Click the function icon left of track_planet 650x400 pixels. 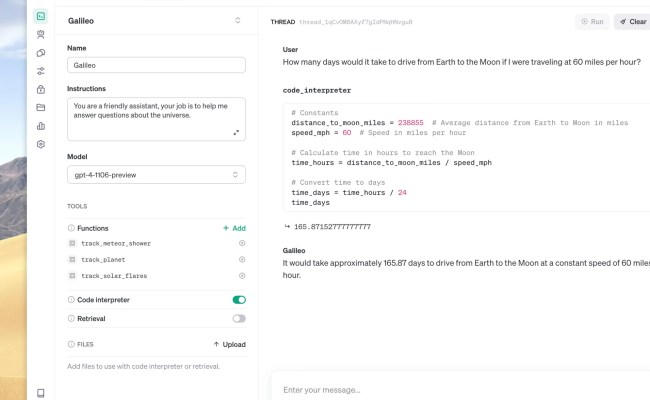72,259
